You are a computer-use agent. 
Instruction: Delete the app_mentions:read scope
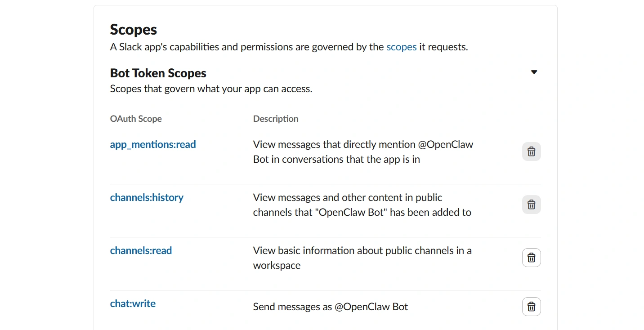click(531, 152)
